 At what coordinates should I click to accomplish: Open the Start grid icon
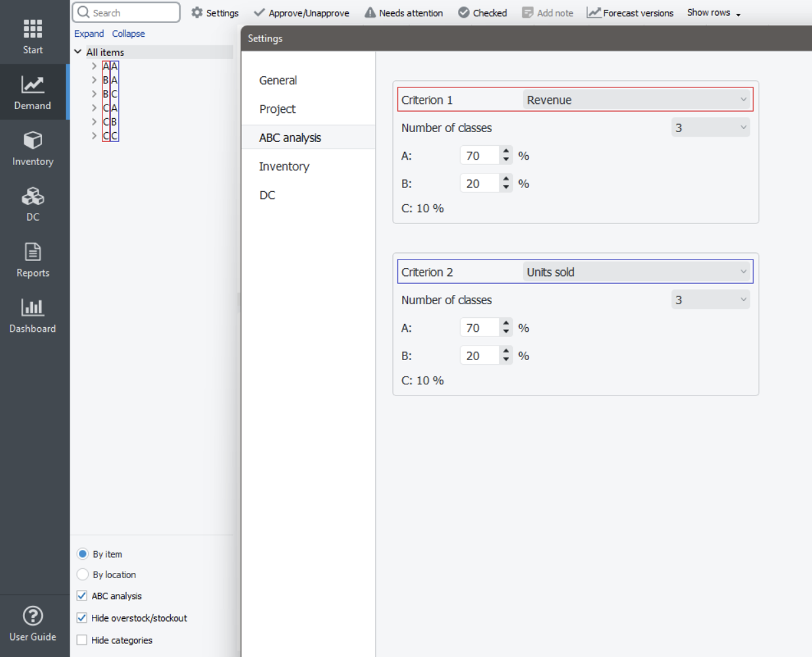[33, 30]
